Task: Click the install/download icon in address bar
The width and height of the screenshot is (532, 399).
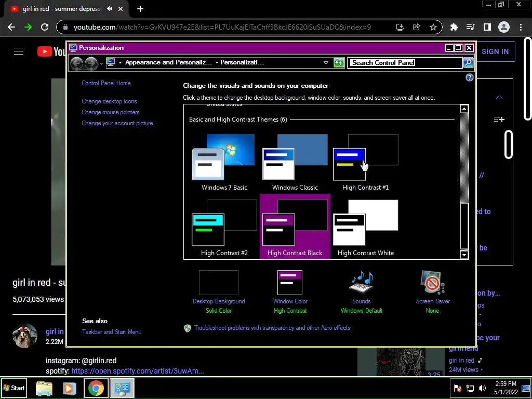Action: pyautogui.click(x=400, y=27)
